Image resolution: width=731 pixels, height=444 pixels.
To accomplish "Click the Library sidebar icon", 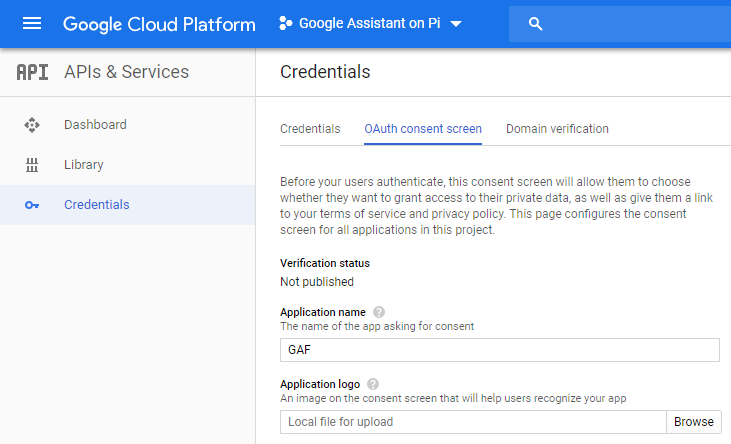I will click(x=32, y=165).
